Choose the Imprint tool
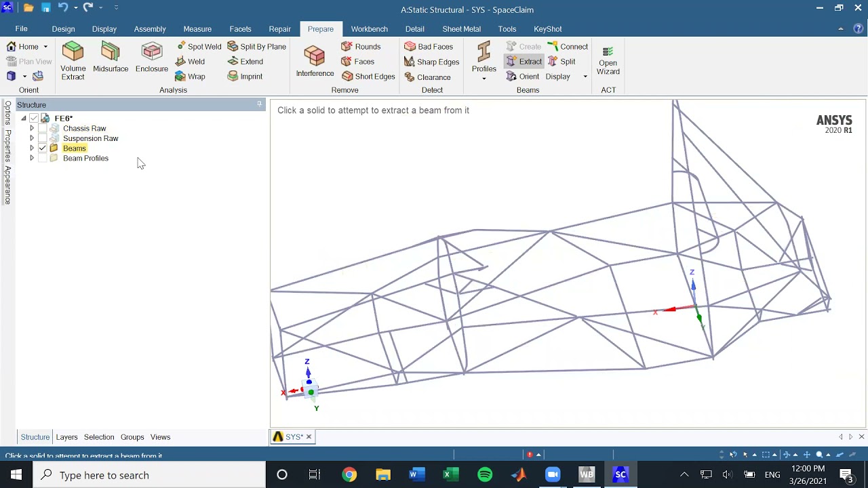The image size is (868, 488). click(245, 77)
